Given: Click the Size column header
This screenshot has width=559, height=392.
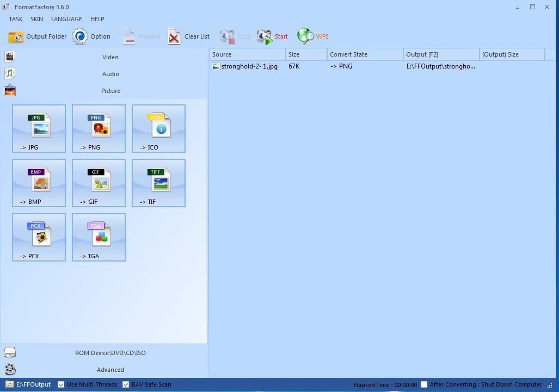Looking at the screenshot, I should pyautogui.click(x=306, y=54).
